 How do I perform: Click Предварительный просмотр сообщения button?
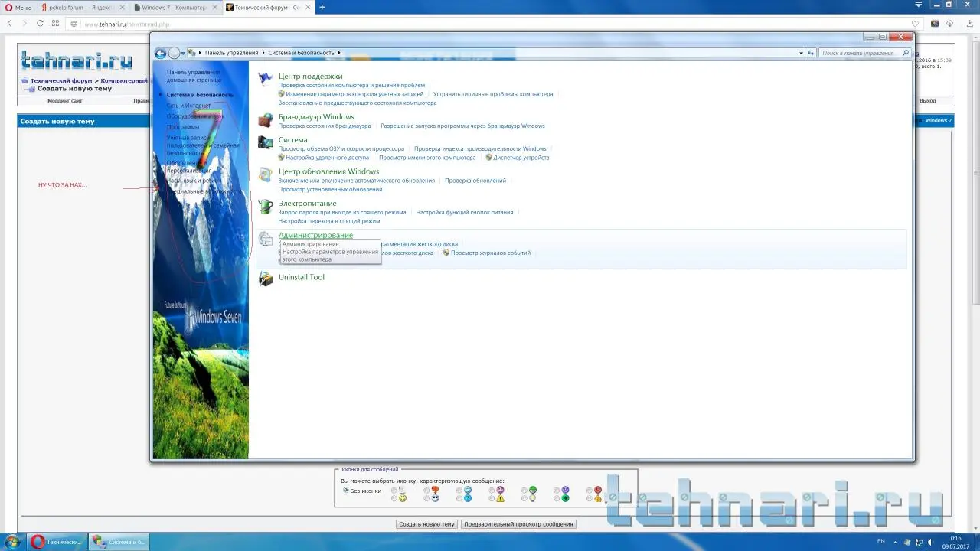click(x=518, y=524)
